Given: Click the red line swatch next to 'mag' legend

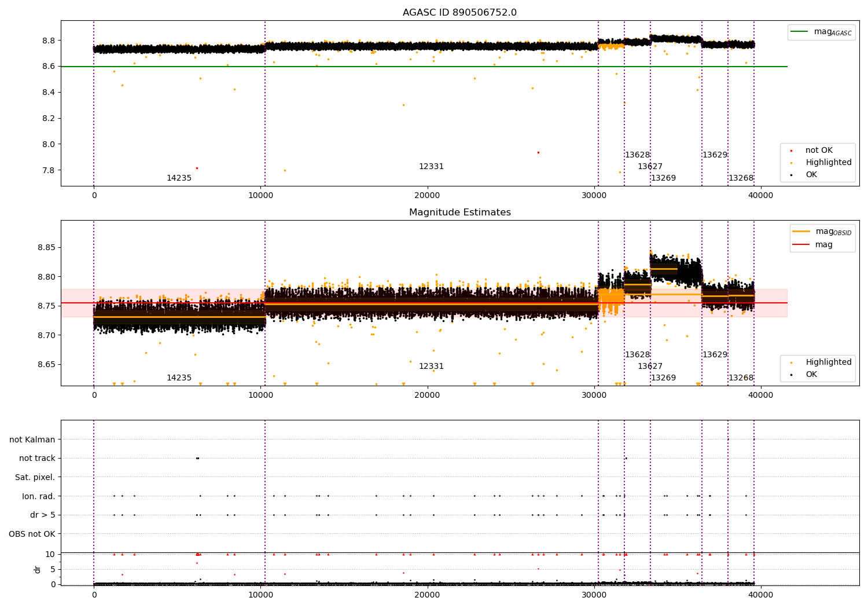Looking at the screenshot, I should (x=801, y=245).
